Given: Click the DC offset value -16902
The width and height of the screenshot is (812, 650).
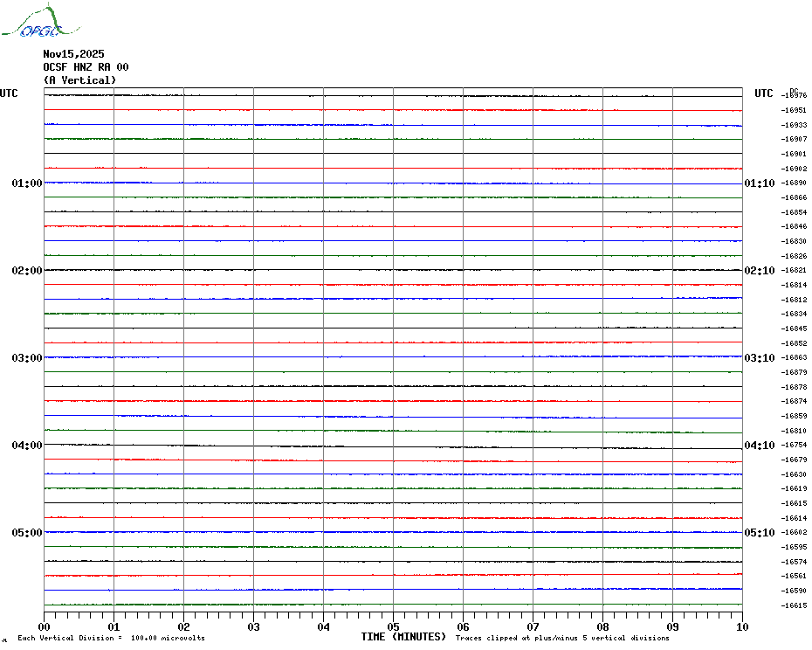Looking at the screenshot, I should pos(794,169).
